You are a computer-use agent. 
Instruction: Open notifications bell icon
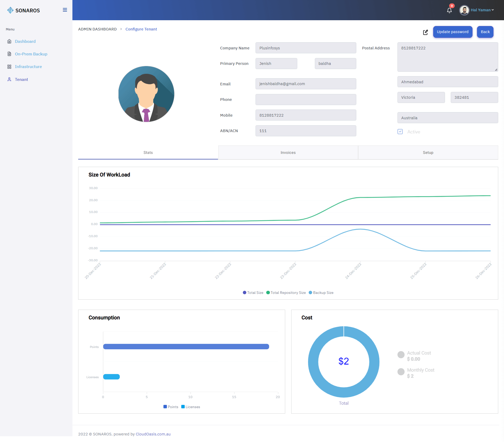pos(449,10)
